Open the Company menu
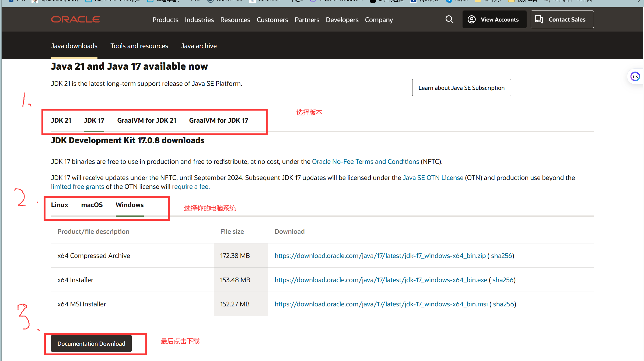 379,20
